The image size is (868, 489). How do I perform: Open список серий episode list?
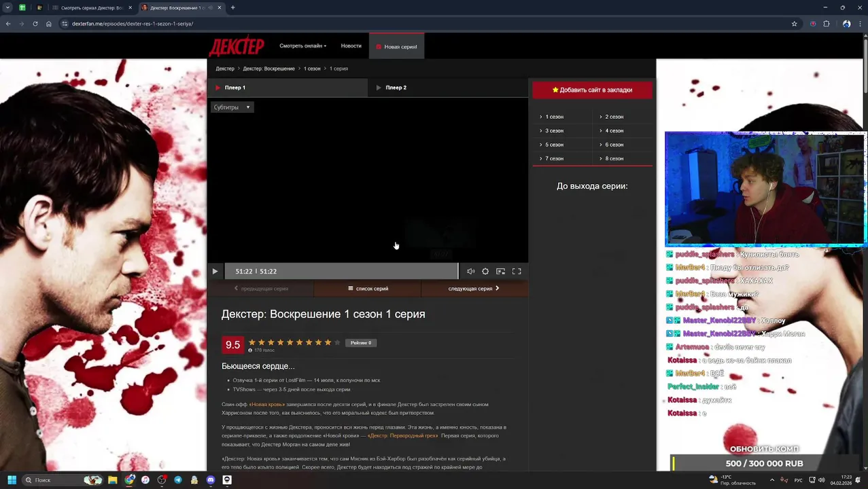(368, 289)
